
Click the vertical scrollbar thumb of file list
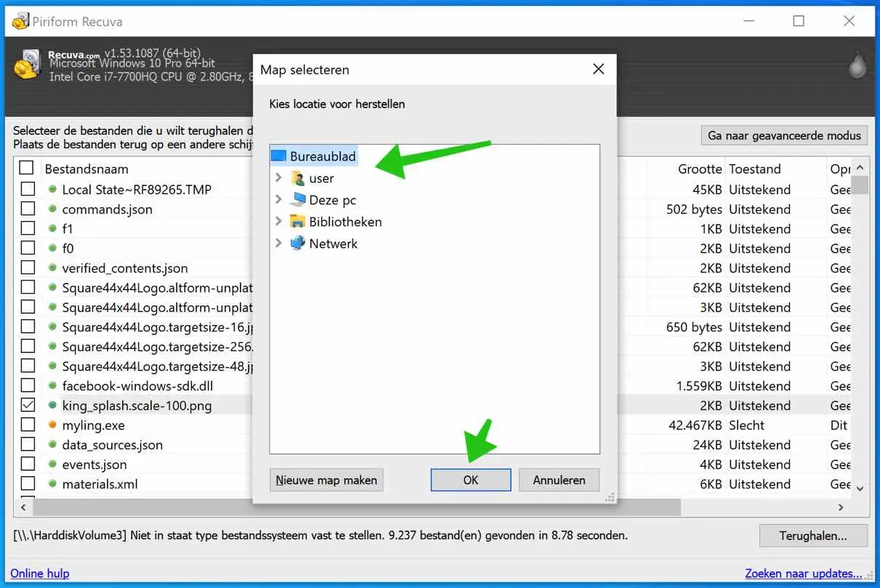(860, 185)
